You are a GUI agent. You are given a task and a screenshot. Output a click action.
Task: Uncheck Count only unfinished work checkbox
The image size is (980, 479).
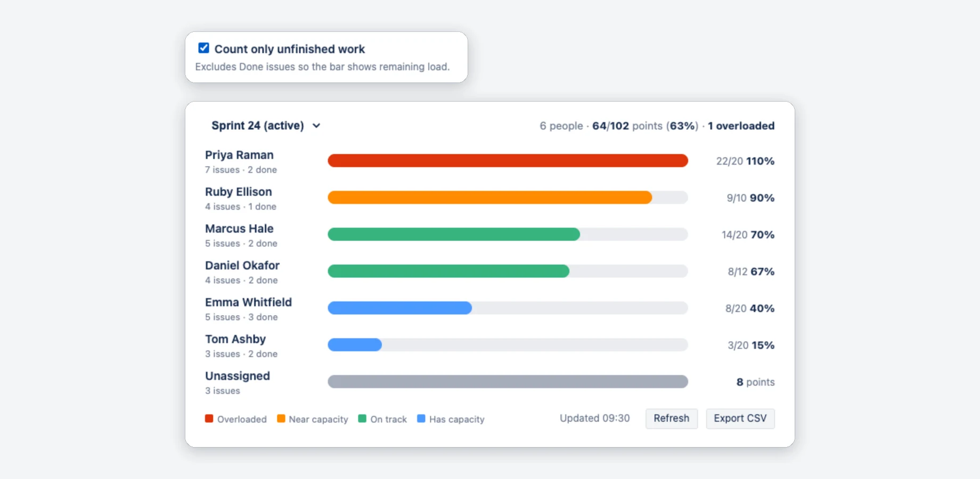tap(203, 48)
